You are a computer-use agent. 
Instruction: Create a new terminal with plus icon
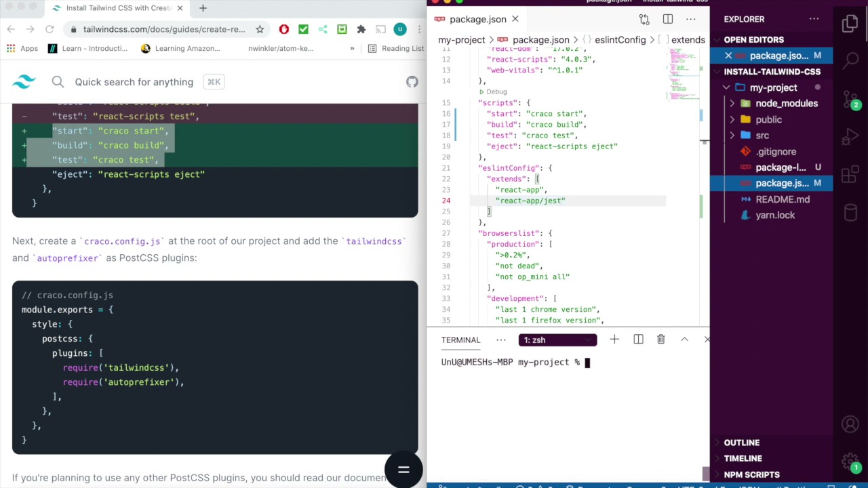(x=614, y=340)
